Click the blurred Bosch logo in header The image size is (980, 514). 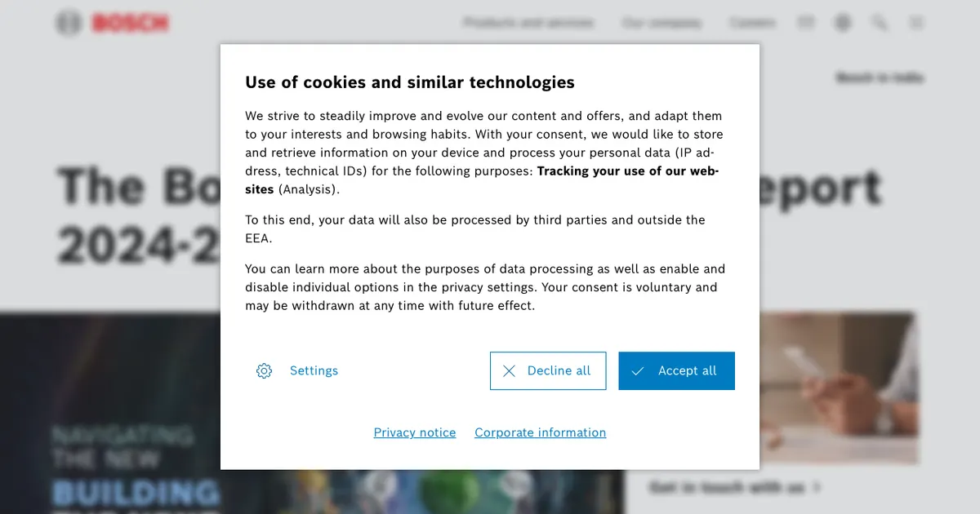point(113,23)
